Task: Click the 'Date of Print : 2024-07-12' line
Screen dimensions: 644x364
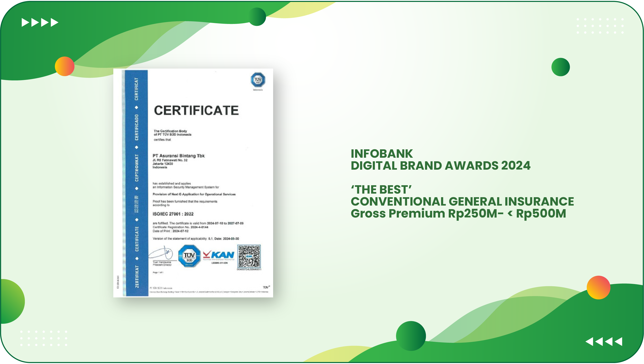Action: coord(170,231)
